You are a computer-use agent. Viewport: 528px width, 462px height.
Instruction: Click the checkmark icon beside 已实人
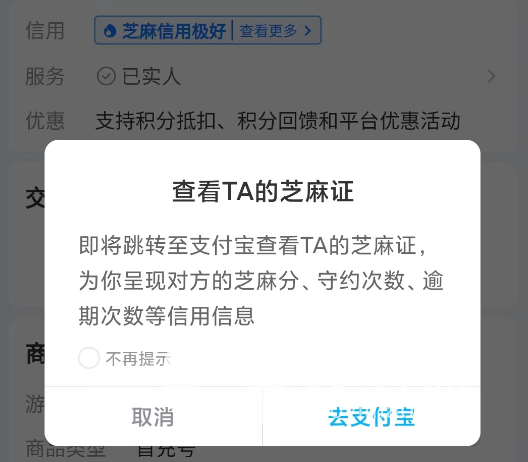coord(106,76)
